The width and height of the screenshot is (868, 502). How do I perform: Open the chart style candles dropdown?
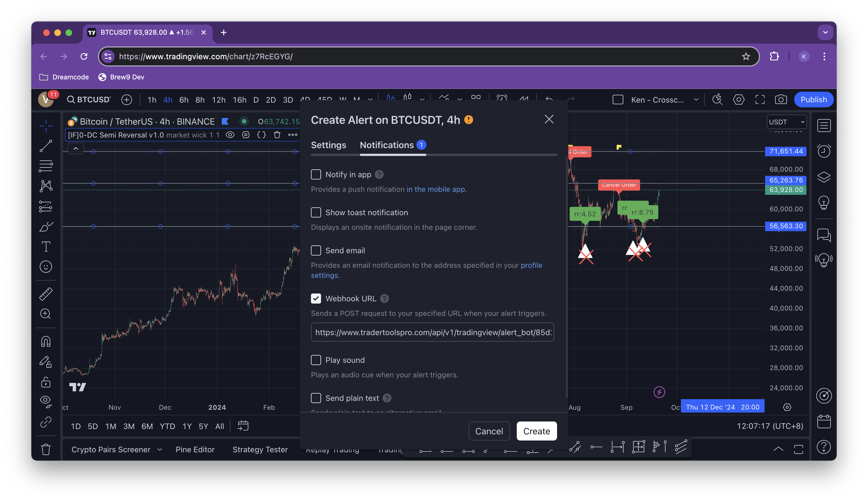point(422,100)
